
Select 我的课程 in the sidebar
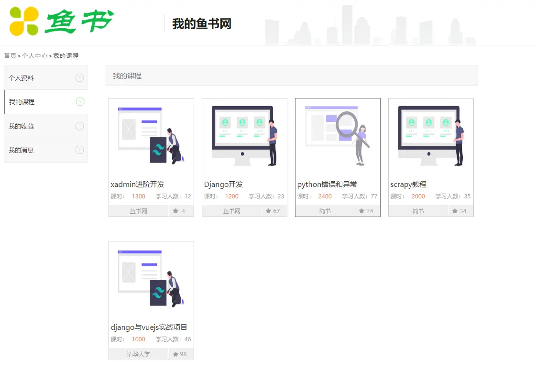click(x=46, y=102)
